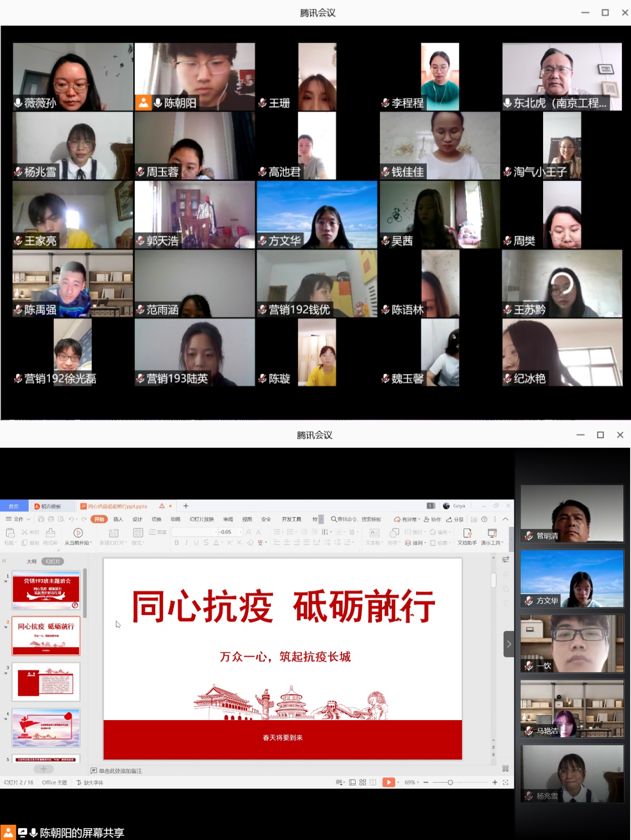Switch to slide sorter grid view icon
This screenshot has height=840, width=631.
pos(363,783)
